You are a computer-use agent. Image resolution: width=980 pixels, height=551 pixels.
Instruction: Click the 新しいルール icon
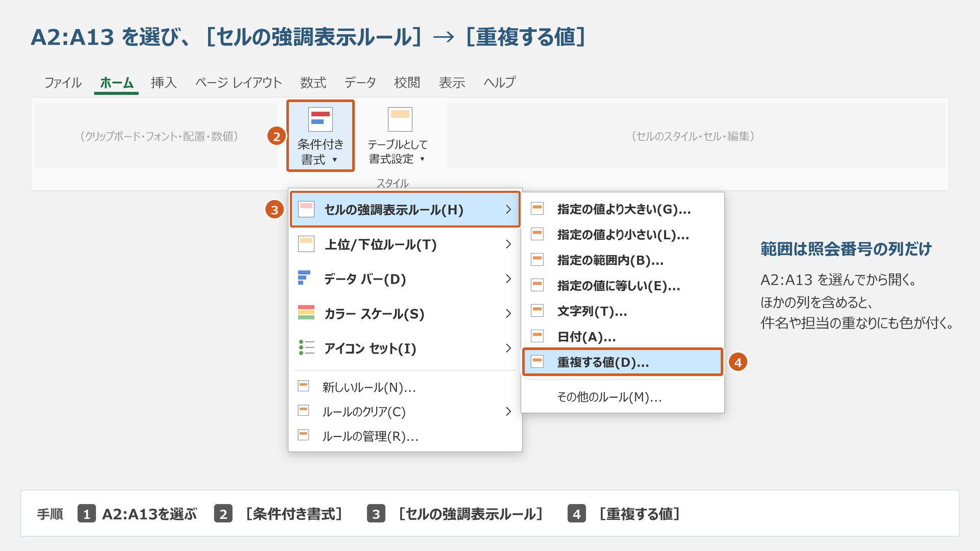point(303,386)
